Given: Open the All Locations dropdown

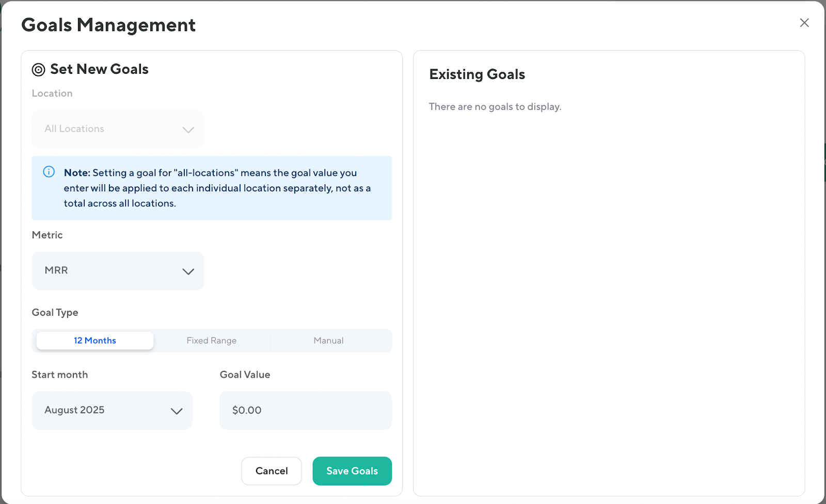Looking at the screenshot, I should (117, 129).
